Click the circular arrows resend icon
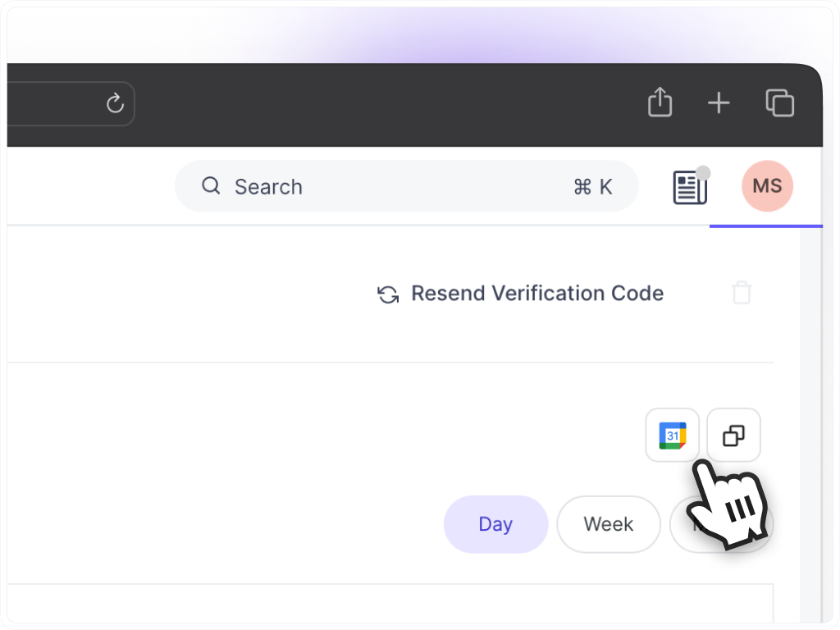 pyautogui.click(x=388, y=294)
